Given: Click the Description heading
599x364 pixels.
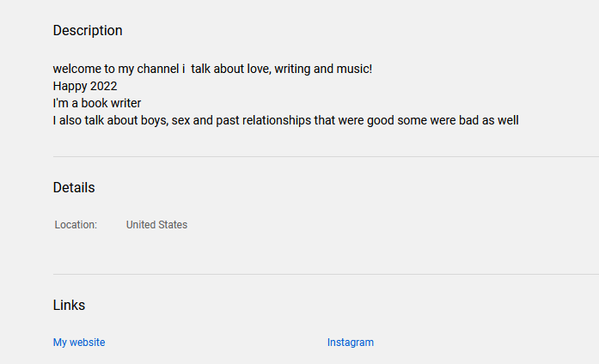Looking at the screenshot, I should [x=88, y=31].
